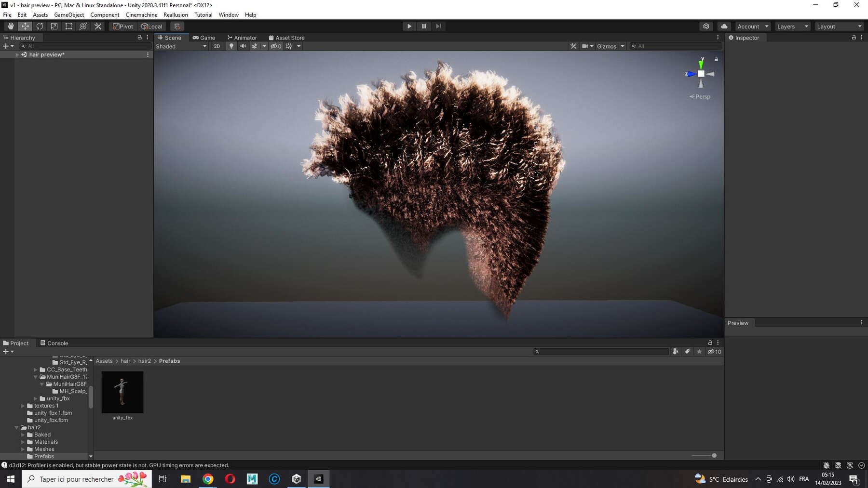
Task: Toggle grid snapping in top toolbar
Action: 177,26
